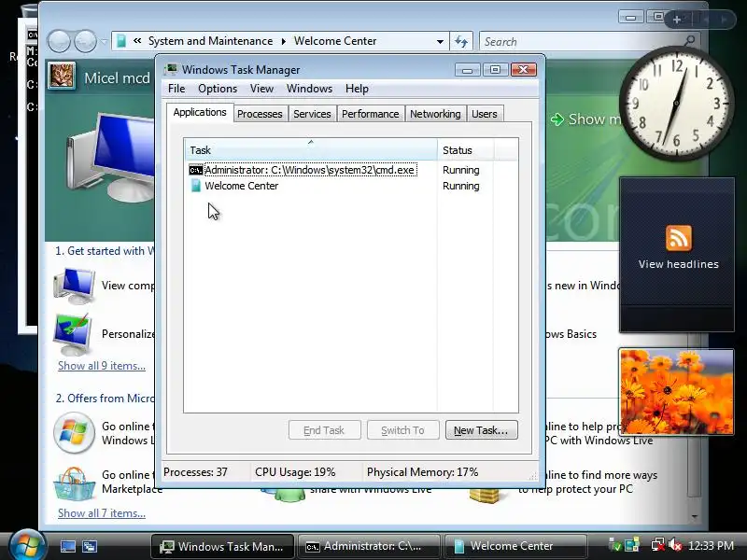This screenshot has height=560, width=747.
Task: Click the muted volume tray icon
Action: [x=674, y=545]
